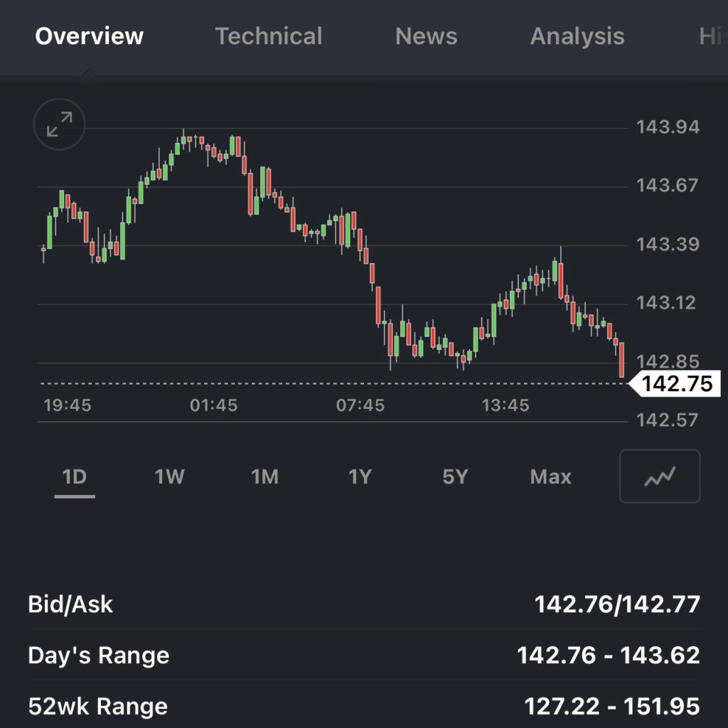Tap the partially visible tab after Analysis
The height and width of the screenshot is (728, 728).
(x=712, y=36)
